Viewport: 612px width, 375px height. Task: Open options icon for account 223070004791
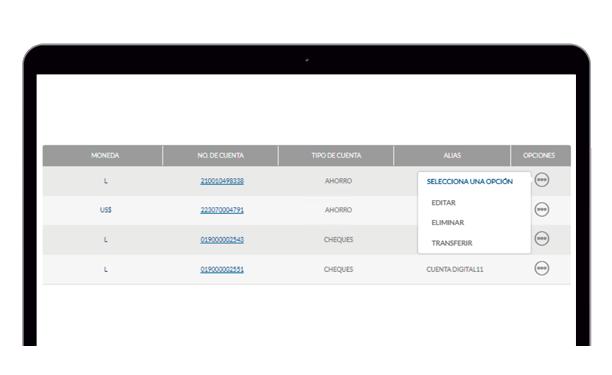[x=541, y=210]
